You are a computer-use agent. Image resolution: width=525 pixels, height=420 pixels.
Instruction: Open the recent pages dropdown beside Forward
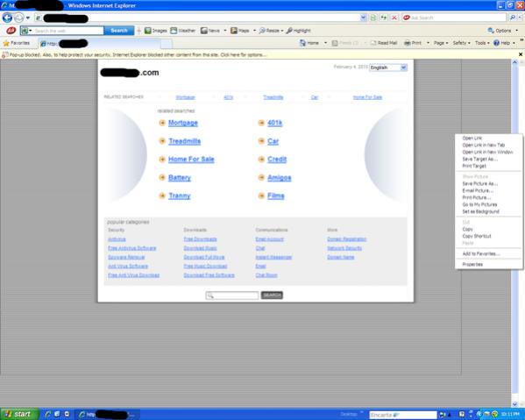[28, 18]
